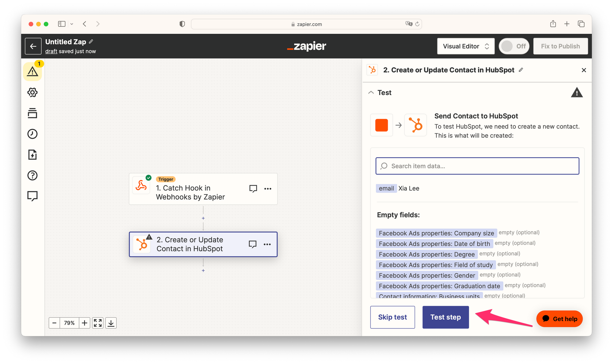Add a note to Catch Hook step

pos(253,188)
